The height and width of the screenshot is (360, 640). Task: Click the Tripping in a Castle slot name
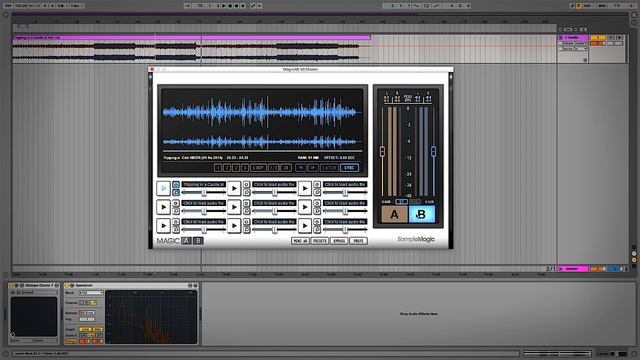pyautogui.click(x=204, y=184)
